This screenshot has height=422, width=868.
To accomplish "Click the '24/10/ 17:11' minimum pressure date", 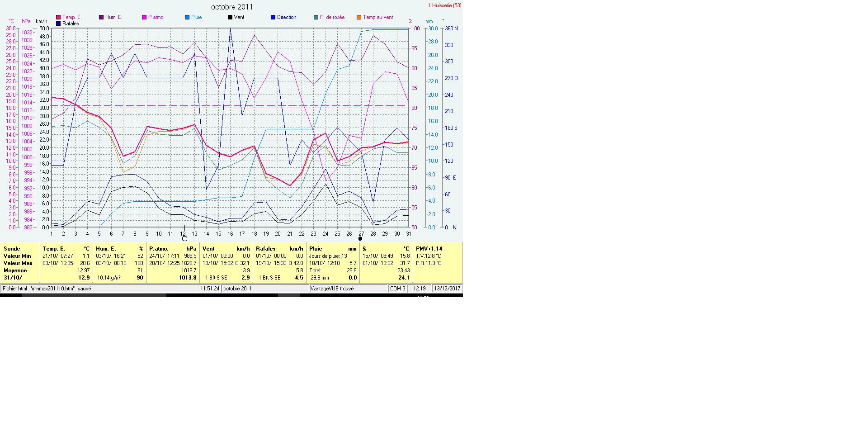I will coord(165,256).
